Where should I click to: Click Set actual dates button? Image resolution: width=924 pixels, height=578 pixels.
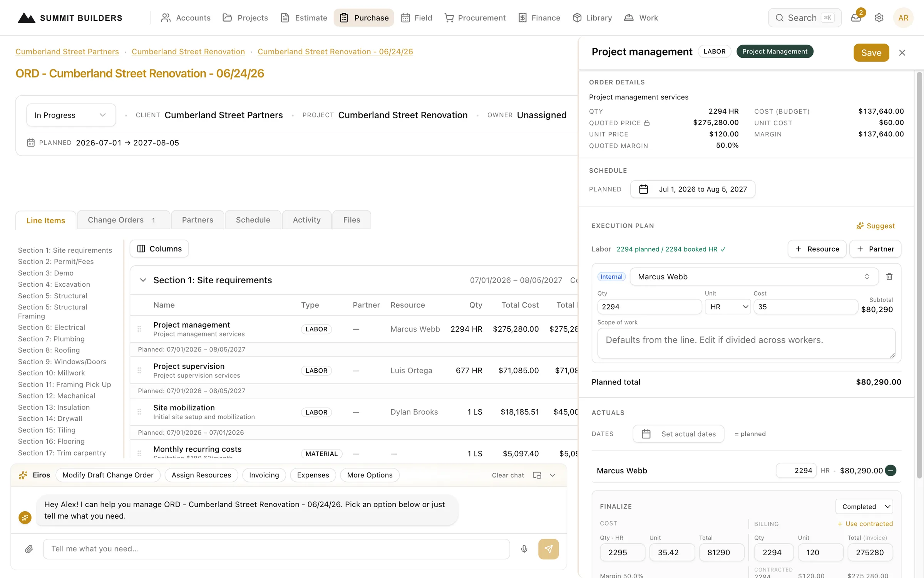(678, 434)
